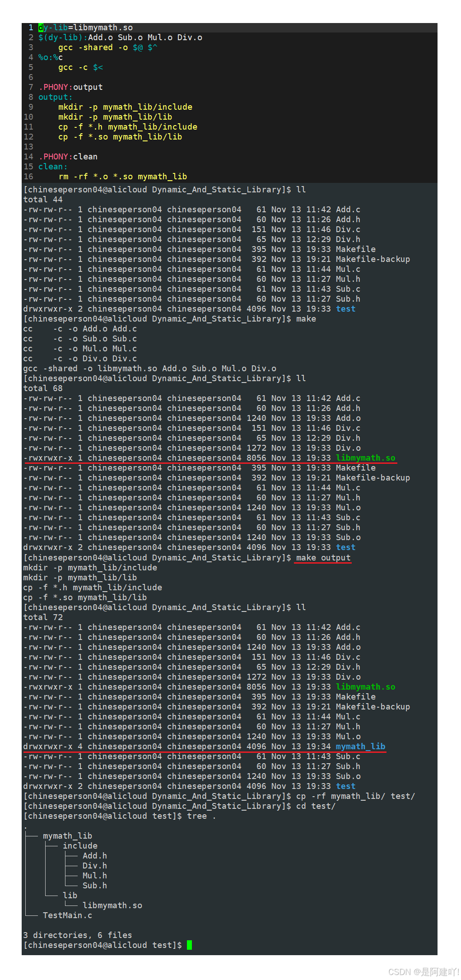The image size is (461, 980).
Task: Click the lib folder in tree output
Action: pyautogui.click(x=70, y=896)
